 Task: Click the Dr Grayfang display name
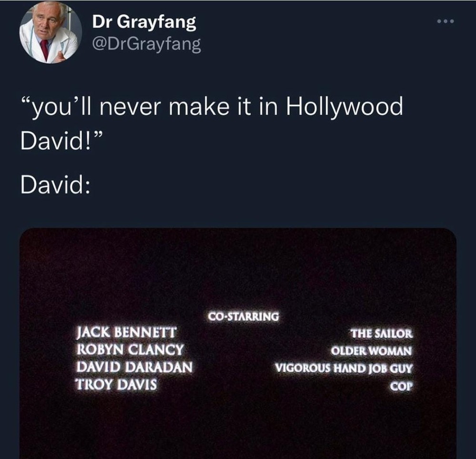(x=144, y=22)
